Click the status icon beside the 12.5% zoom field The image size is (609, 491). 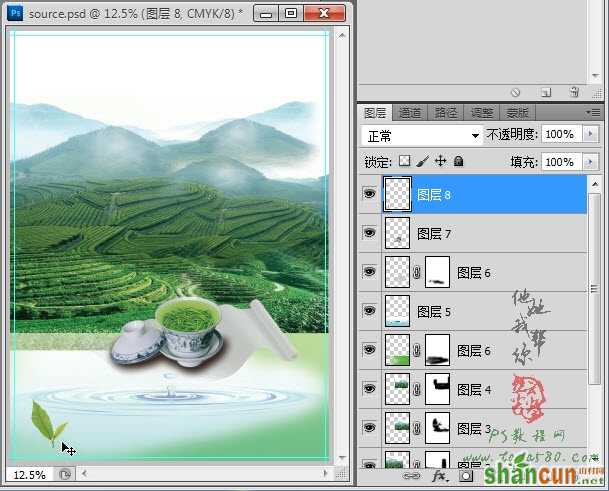(64, 475)
